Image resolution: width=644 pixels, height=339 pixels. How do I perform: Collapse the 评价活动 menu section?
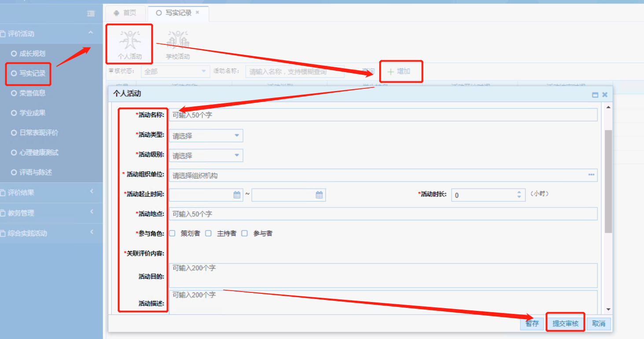(91, 33)
